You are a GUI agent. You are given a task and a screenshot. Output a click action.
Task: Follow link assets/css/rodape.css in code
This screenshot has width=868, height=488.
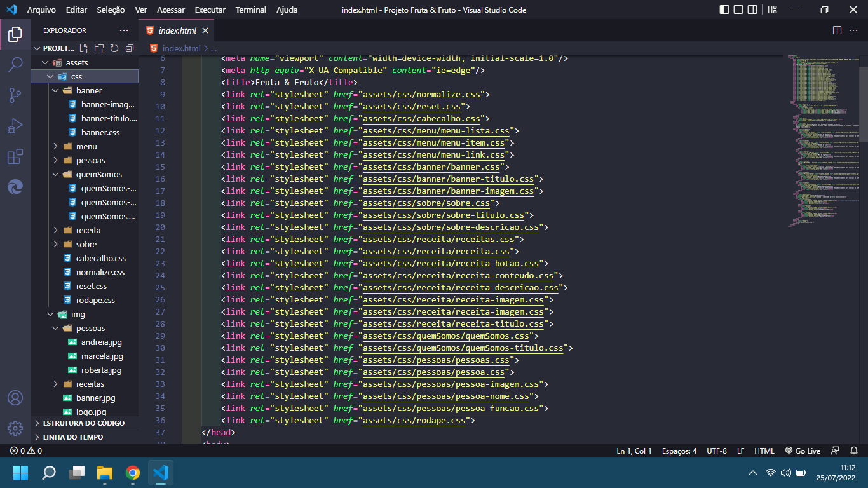click(x=414, y=420)
